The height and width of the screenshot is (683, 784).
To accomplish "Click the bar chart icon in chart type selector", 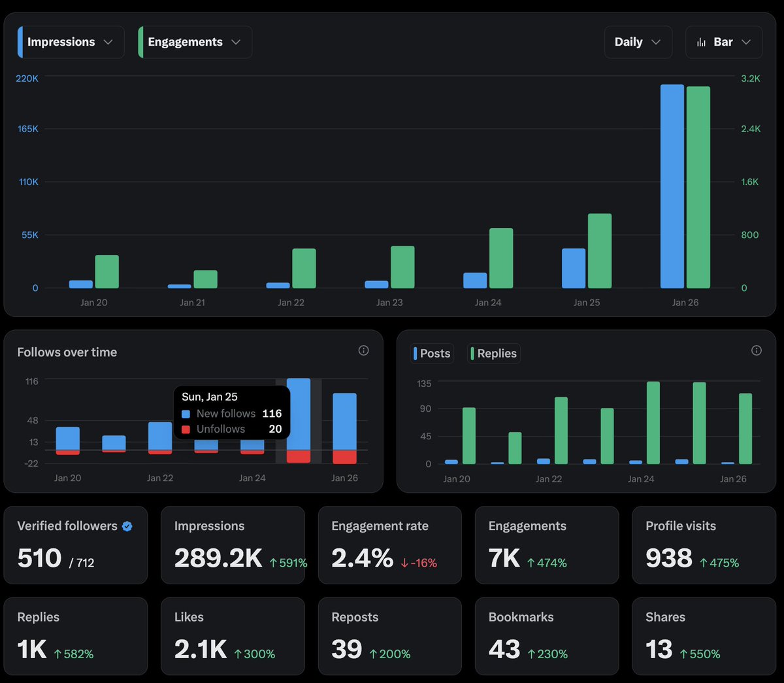I will [701, 42].
